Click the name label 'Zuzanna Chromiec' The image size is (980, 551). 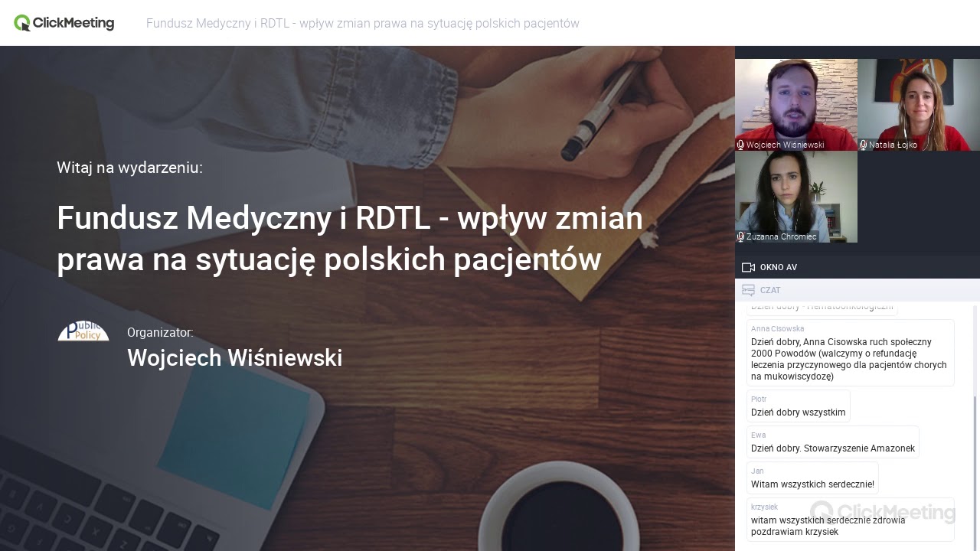coord(782,236)
